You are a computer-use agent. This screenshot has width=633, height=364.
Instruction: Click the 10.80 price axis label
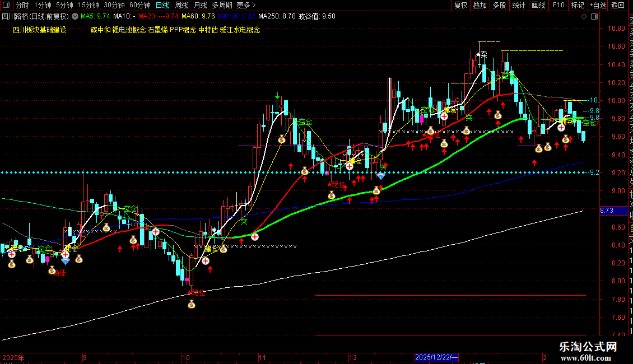click(616, 28)
